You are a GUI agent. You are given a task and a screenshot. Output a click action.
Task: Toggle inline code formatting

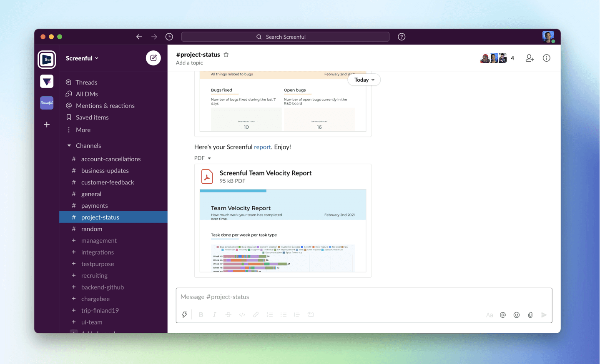tap(242, 314)
